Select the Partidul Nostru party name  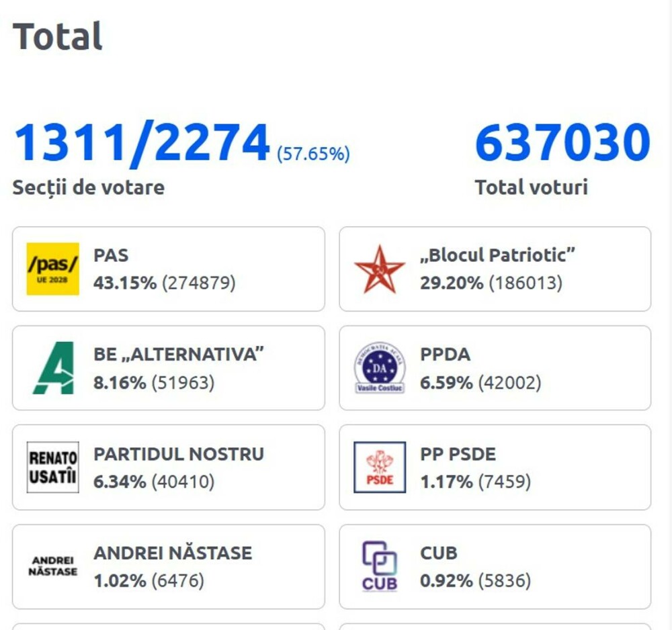click(x=179, y=454)
